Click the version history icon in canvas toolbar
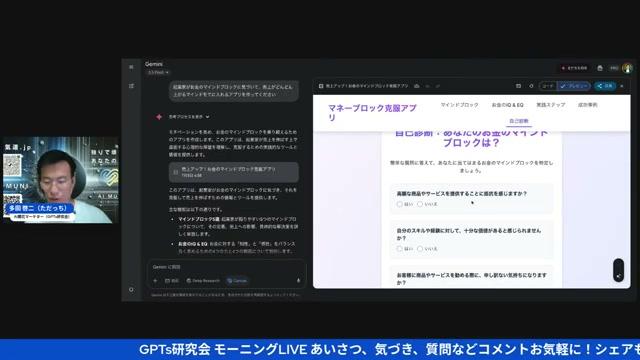 pyautogui.click(x=531, y=86)
